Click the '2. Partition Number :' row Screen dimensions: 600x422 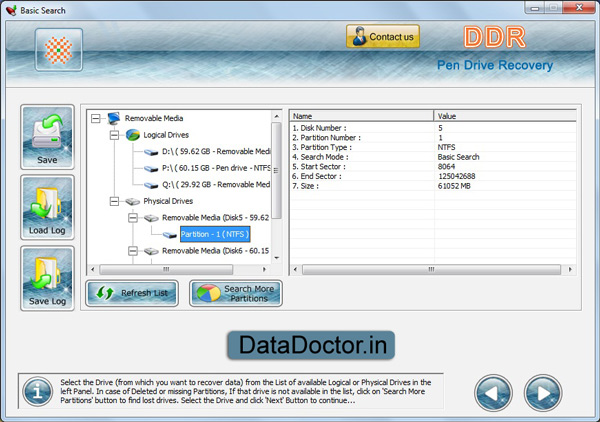[433, 137]
